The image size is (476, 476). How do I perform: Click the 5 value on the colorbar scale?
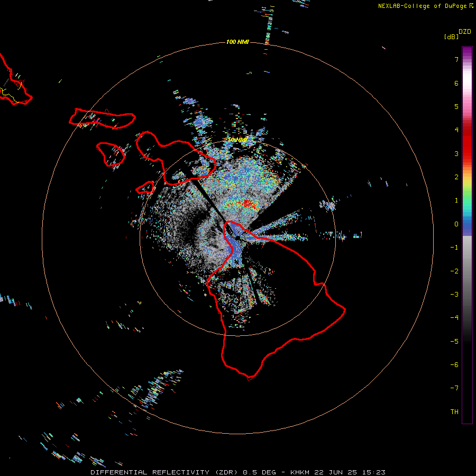point(456,106)
